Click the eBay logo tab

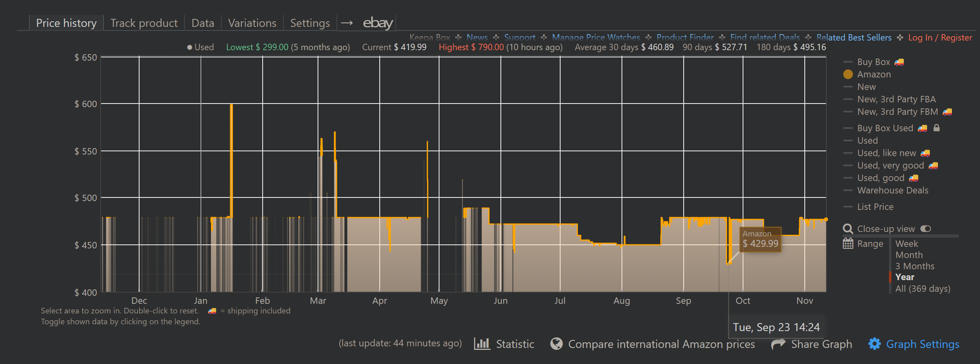tap(378, 23)
